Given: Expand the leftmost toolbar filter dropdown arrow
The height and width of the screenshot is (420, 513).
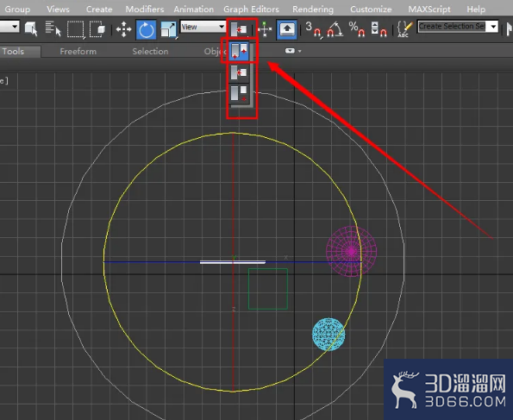Looking at the screenshot, I should pyautogui.click(x=15, y=27).
